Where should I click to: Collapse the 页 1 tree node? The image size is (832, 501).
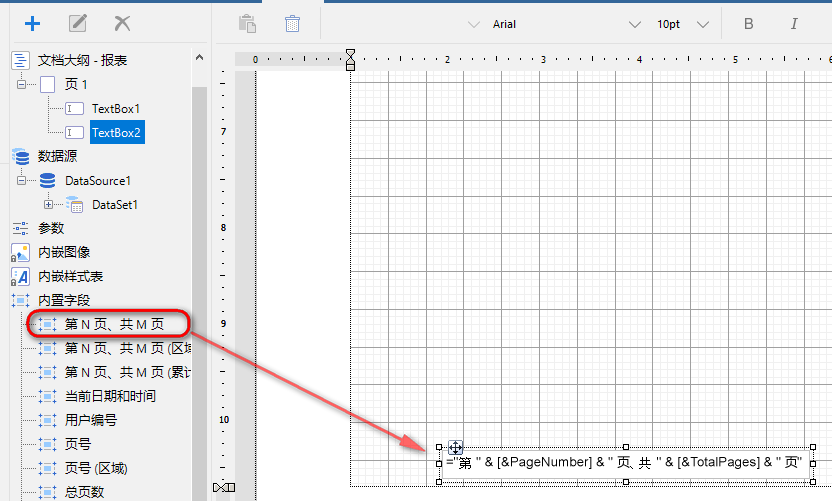(x=21, y=85)
